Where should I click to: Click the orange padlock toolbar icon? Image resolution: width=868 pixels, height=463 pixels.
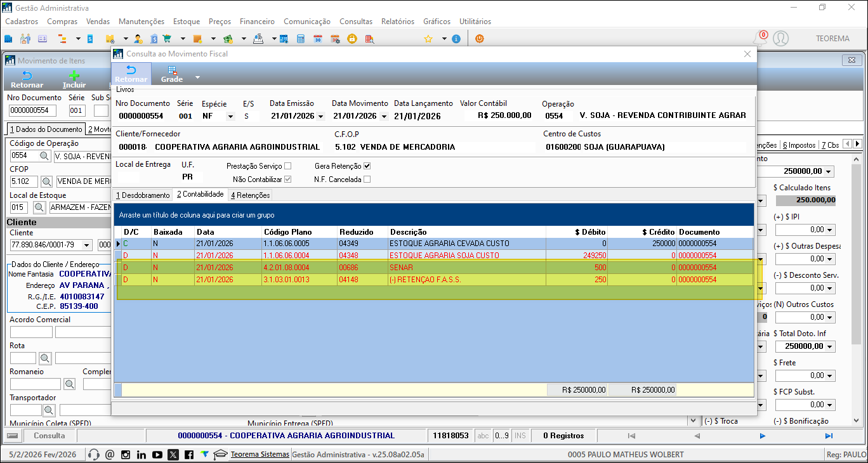(352, 39)
